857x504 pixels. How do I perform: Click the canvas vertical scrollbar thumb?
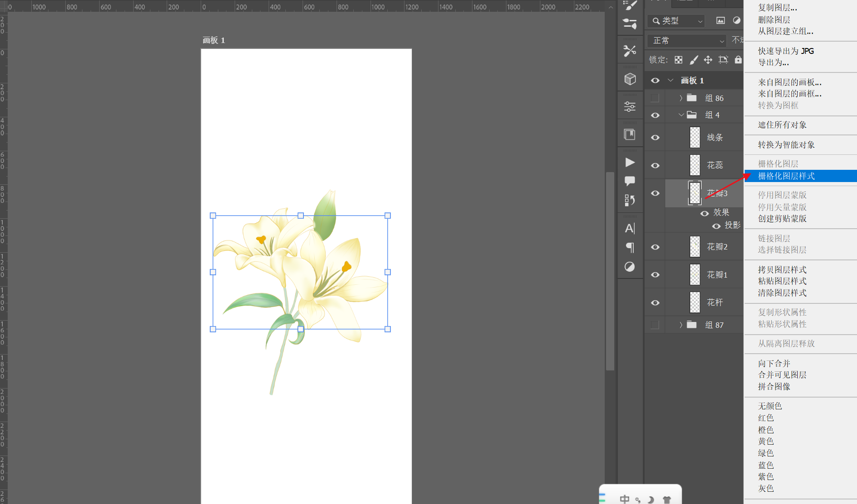pos(610,271)
